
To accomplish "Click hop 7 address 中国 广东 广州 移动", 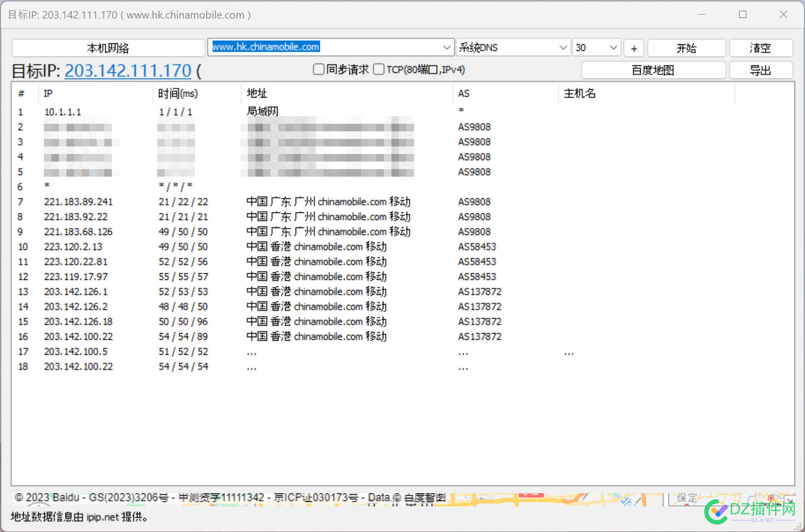I will (328, 202).
